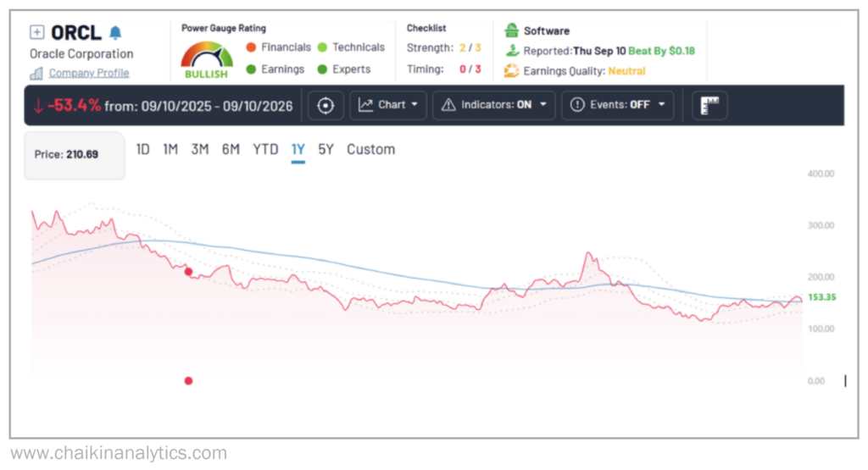Select the 5Y time range
The width and height of the screenshot is (868, 470).
point(325,149)
